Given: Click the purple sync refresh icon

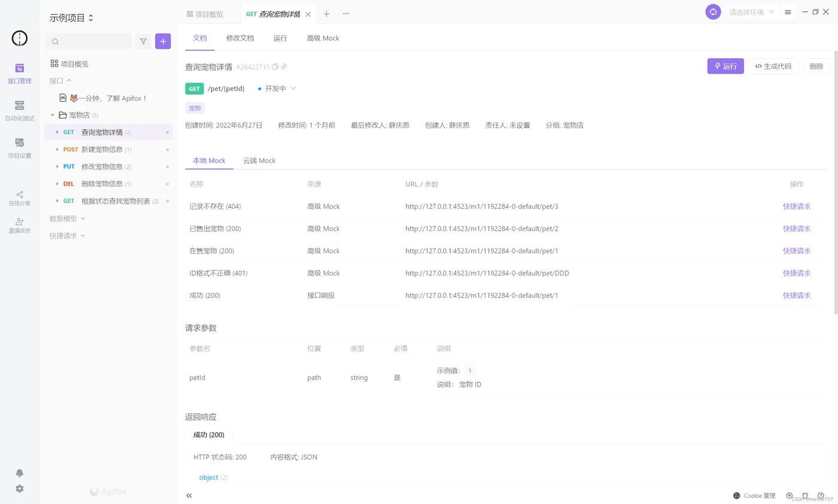Looking at the screenshot, I should click(713, 12).
